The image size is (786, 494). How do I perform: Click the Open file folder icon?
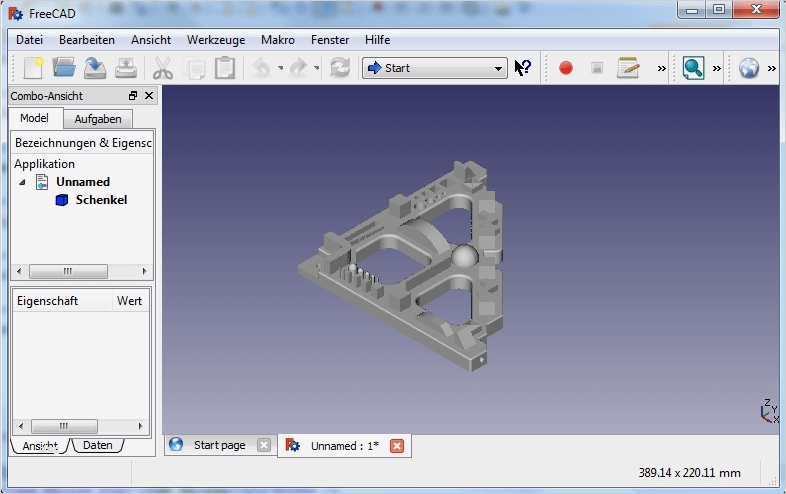tap(64, 68)
